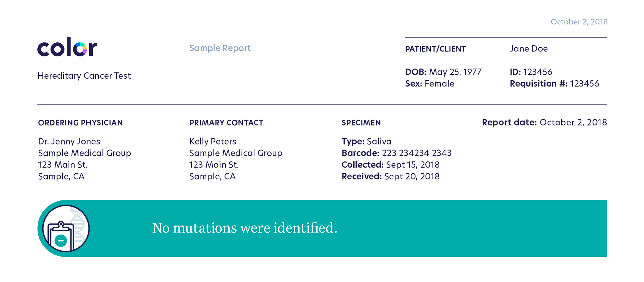Click Kelly Peters contact name

point(213,141)
